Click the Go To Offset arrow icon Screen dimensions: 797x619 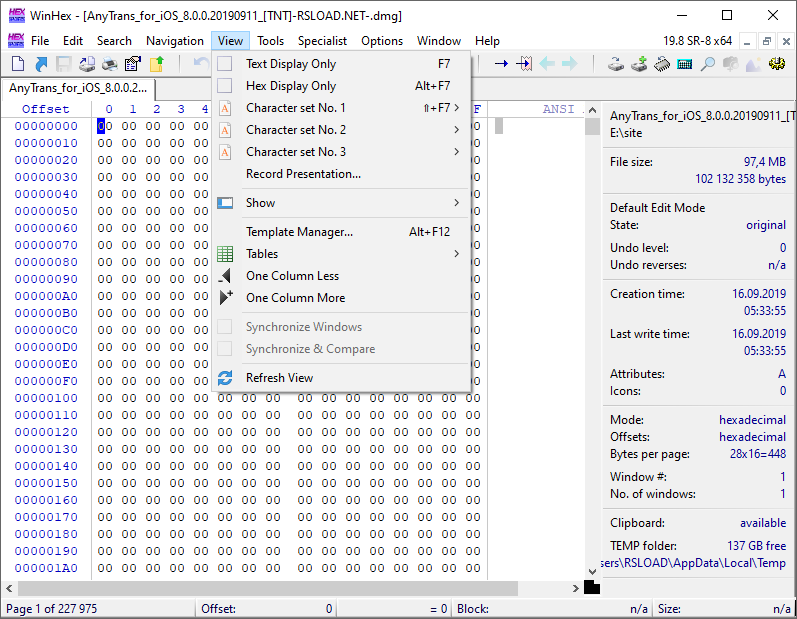501,64
